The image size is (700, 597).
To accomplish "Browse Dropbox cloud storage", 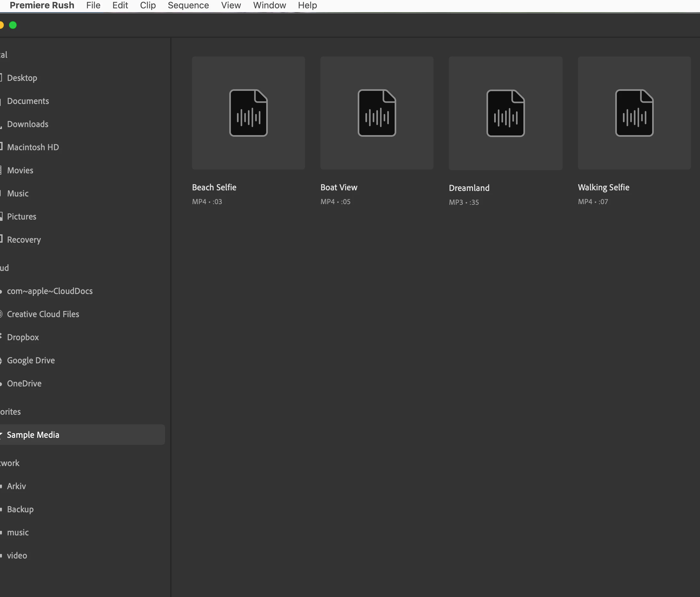I will click(22, 337).
